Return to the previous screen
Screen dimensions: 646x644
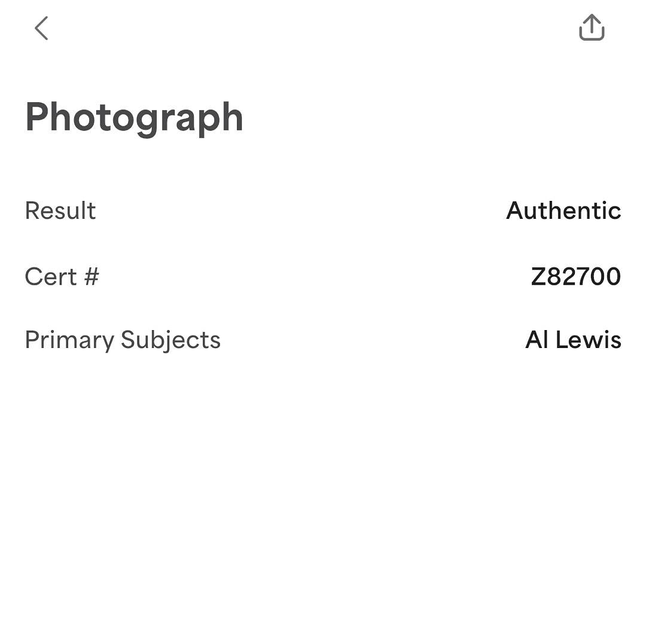41,28
